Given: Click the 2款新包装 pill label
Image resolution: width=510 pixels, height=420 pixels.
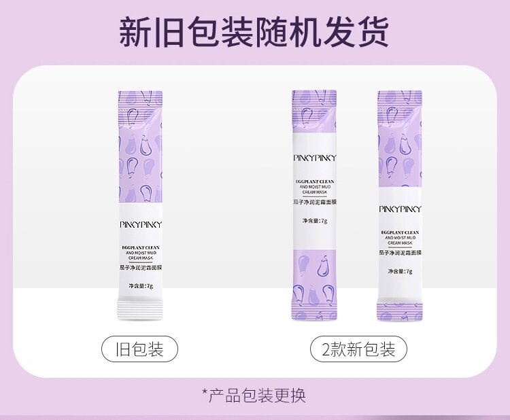Looking at the screenshot, I should coord(358,349).
